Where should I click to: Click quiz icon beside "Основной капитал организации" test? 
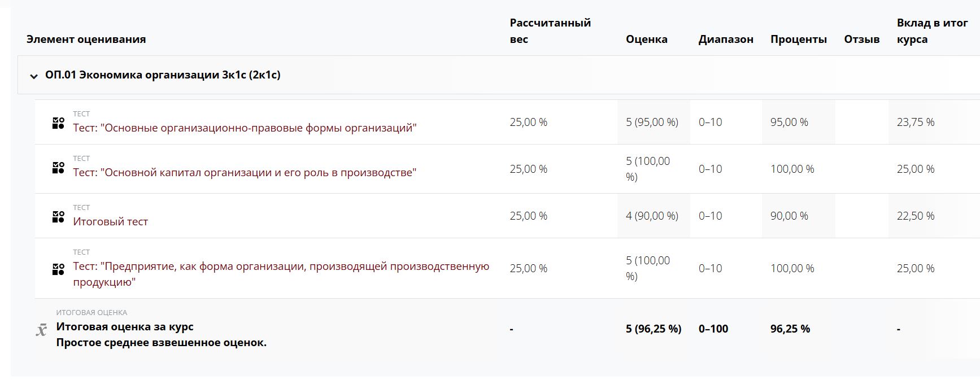coord(58,168)
